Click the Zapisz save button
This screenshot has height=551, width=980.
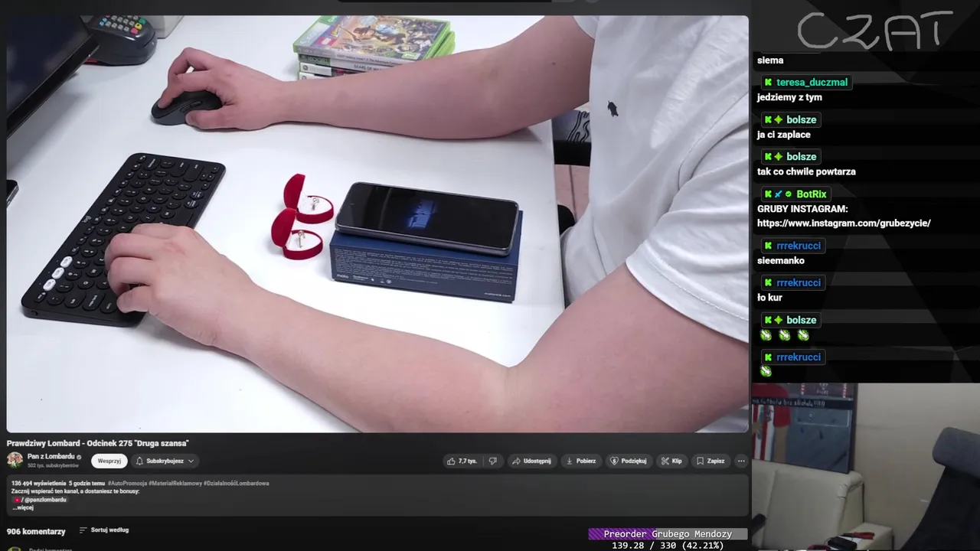pyautogui.click(x=710, y=461)
